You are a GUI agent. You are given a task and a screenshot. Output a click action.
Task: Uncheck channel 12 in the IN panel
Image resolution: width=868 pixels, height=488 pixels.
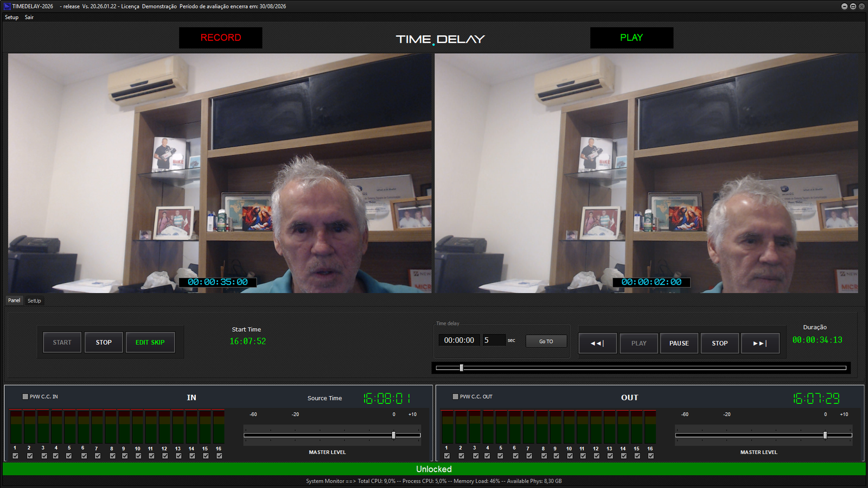(165, 456)
